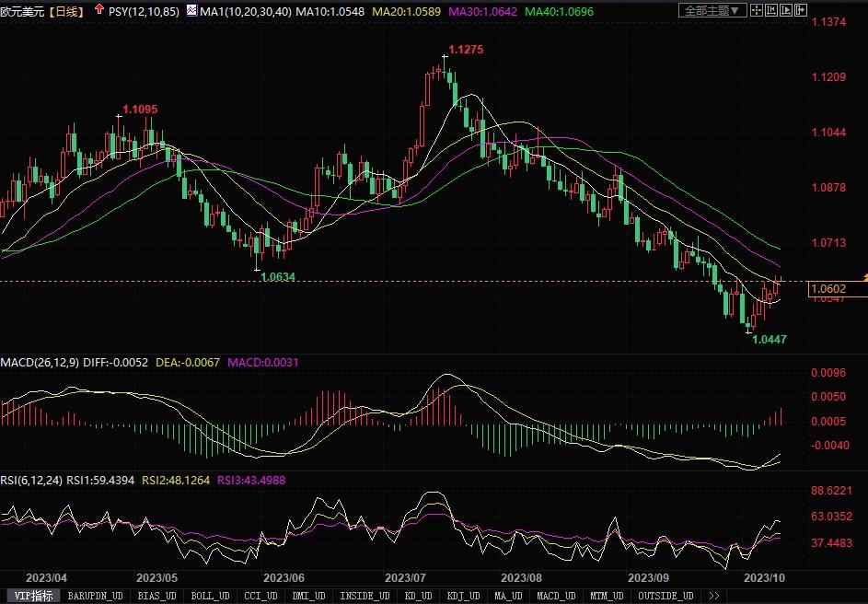Click the 2023/05 date label
Viewport: 868px width, 604px height.
pyautogui.click(x=156, y=578)
